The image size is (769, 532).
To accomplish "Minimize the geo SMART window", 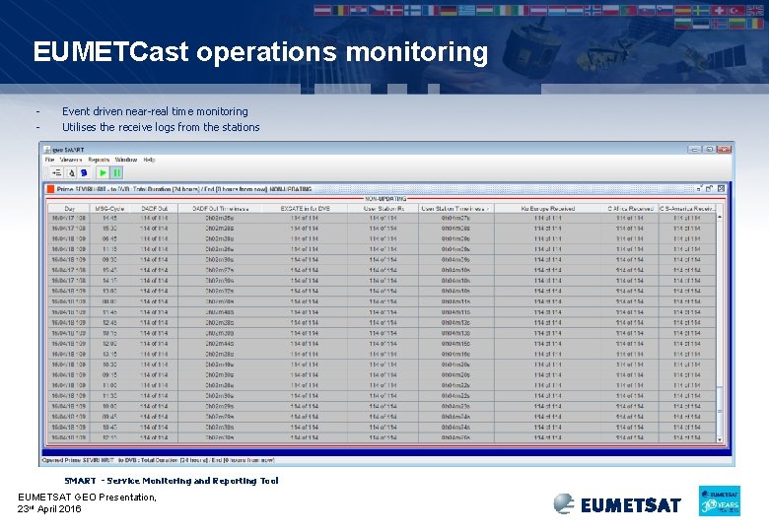I will pyautogui.click(x=694, y=149).
